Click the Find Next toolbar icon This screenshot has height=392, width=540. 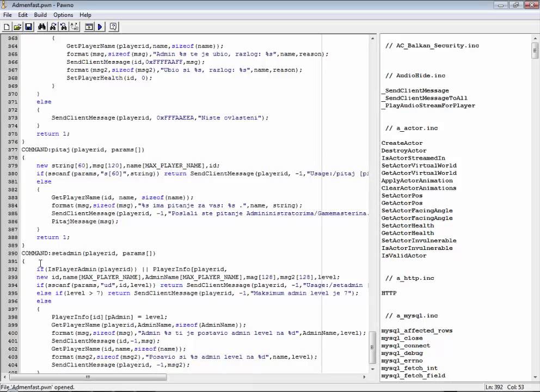[x=53, y=27]
